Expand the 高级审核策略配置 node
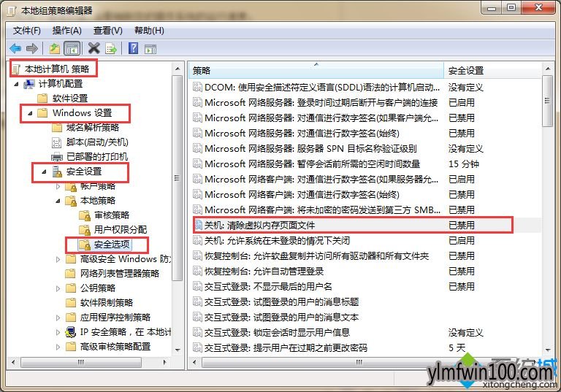This screenshot has height=392, width=561. (x=58, y=347)
